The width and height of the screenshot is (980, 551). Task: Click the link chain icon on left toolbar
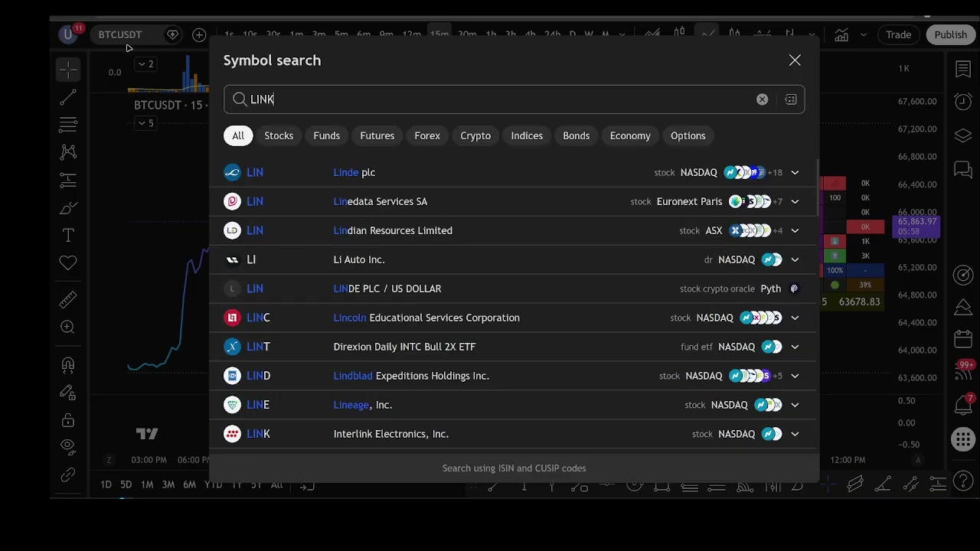[68, 475]
